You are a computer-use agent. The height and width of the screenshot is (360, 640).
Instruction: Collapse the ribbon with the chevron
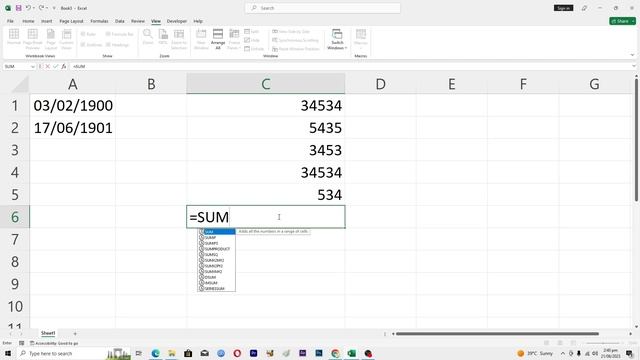(x=632, y=55)
